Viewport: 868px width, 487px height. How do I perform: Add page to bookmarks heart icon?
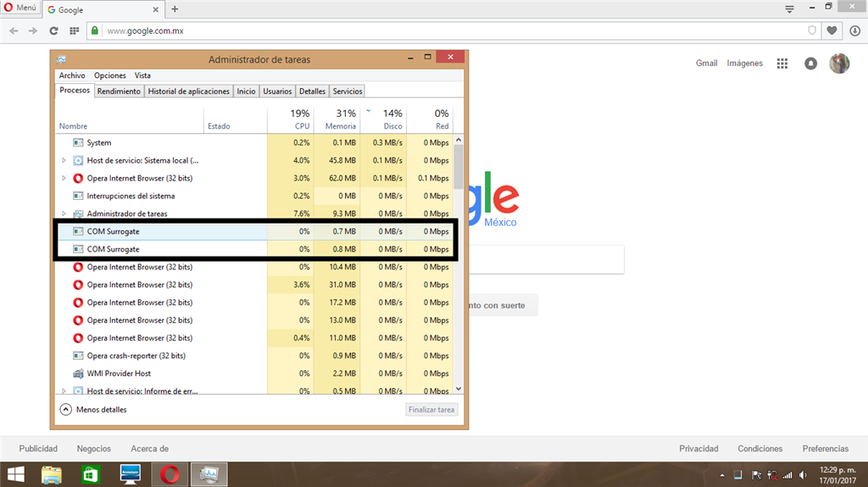pos(832,31)
